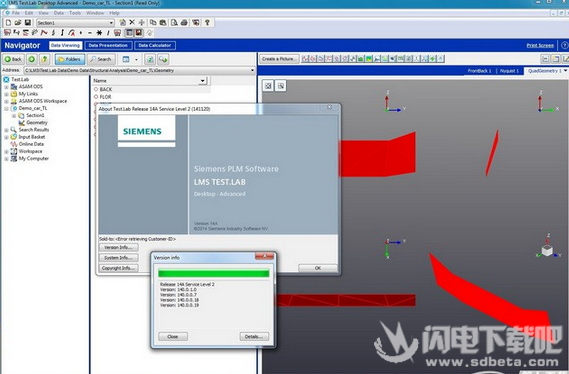This screenshot has width=569, height=374.
Task: Open the Tools menu
Action: coord(75,13)
